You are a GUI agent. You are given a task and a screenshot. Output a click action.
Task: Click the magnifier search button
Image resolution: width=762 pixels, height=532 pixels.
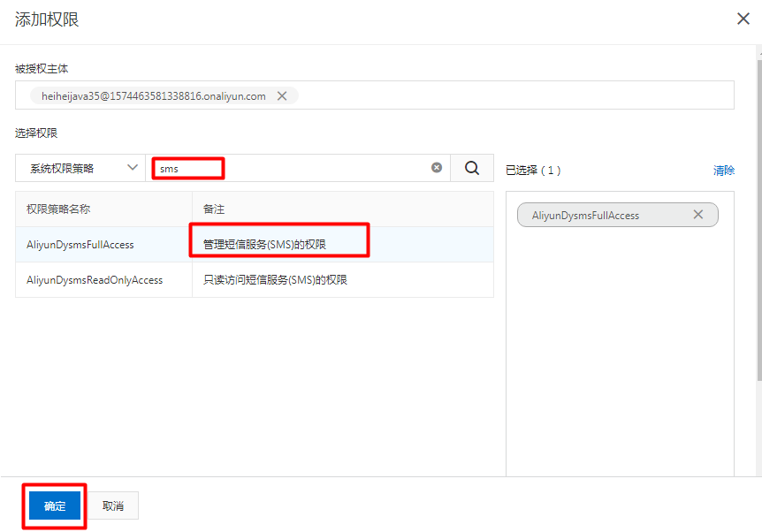tap(472, 168)
